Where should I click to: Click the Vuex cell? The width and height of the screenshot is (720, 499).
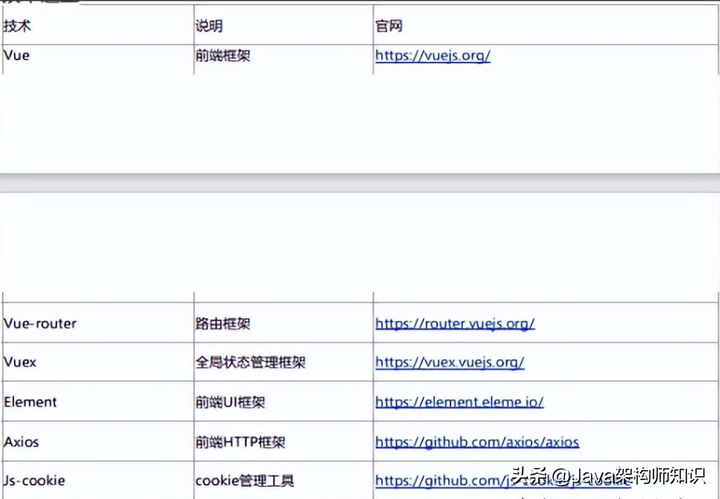click(x=98, y=362)
